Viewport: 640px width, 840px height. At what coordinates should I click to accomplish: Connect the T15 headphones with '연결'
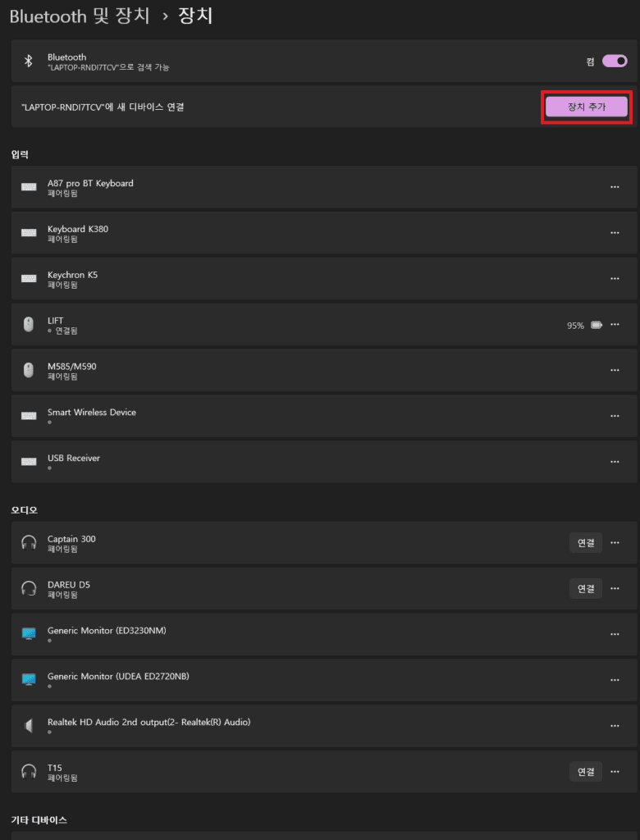586,771
